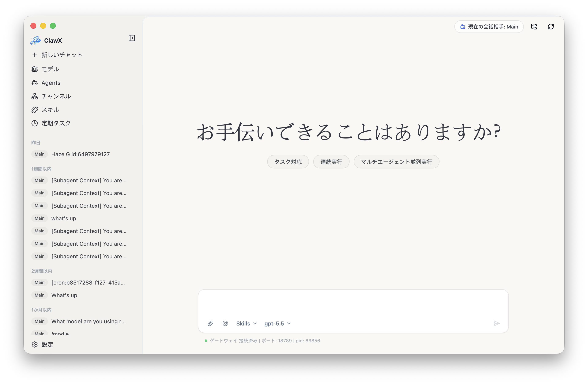Viewport: 588px width, 385px height.
Task: Click the @ mention icon
Action: click(x=225, y=324)
